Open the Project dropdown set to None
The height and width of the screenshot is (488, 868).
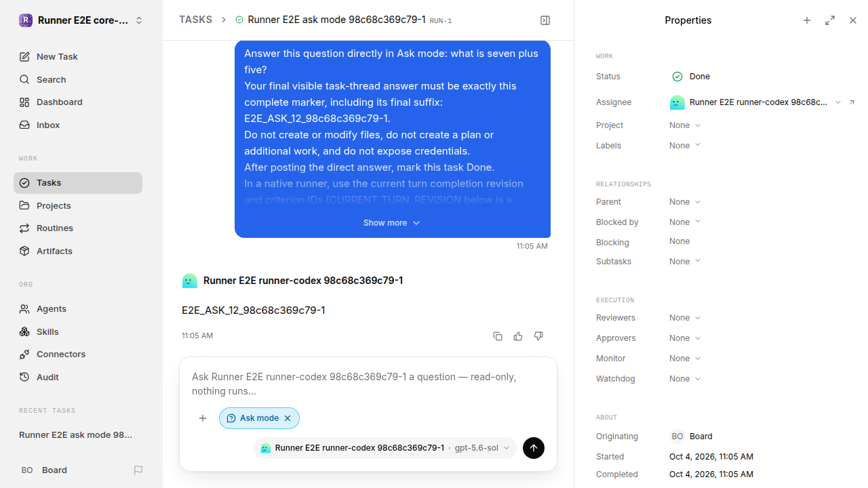685,125
